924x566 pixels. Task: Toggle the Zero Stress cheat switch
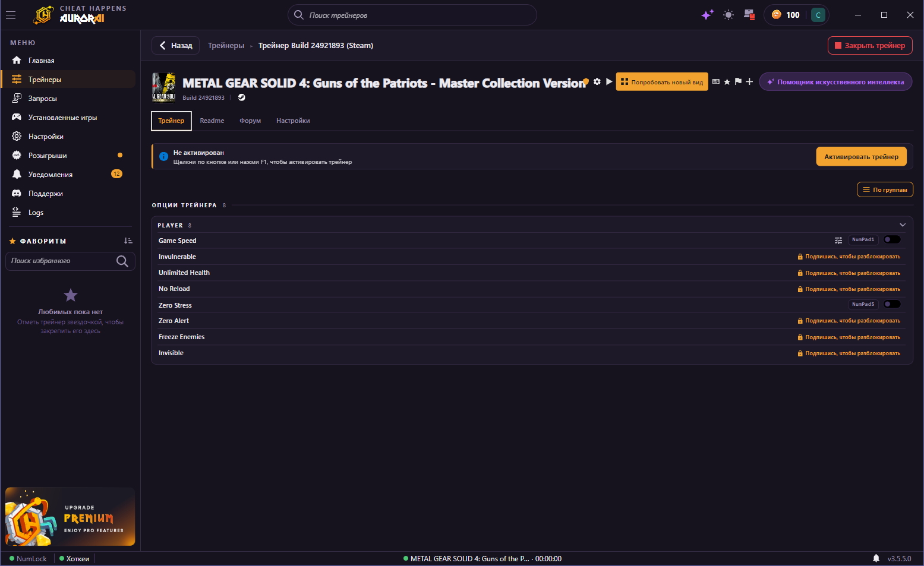tap(892, 304)
